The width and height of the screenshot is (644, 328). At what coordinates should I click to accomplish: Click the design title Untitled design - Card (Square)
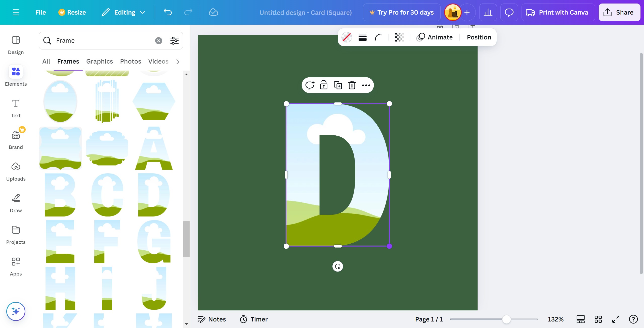point(306,12)
